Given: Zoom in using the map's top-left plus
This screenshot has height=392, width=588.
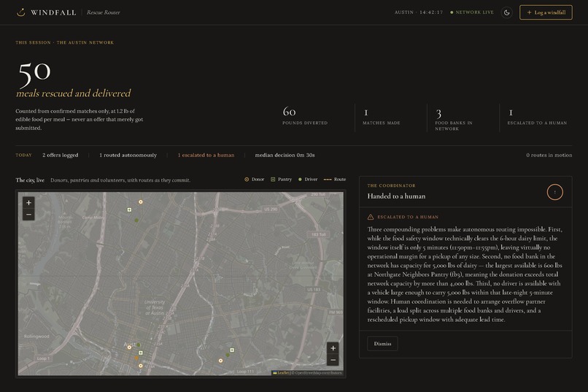Looking at the screenshot, I should 28,202.
